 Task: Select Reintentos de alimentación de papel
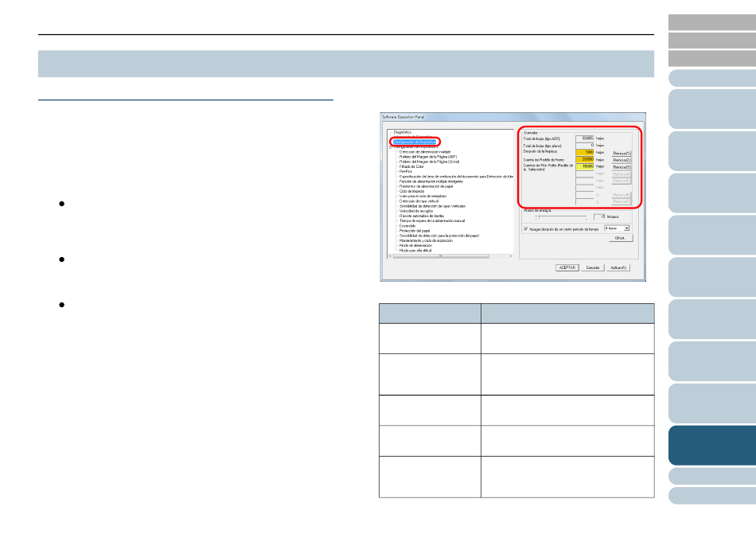(426, 186)
